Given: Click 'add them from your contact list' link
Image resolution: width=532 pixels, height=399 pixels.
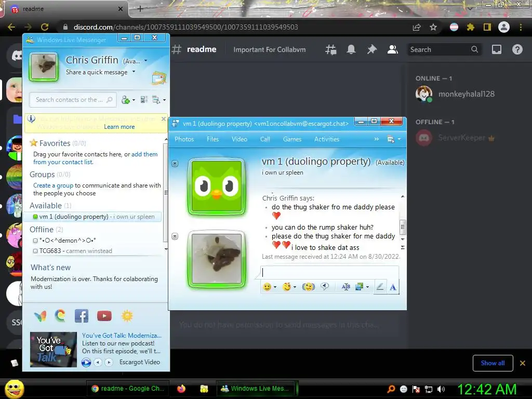Looking at the screenshot, I should click(x=96, y=158).
